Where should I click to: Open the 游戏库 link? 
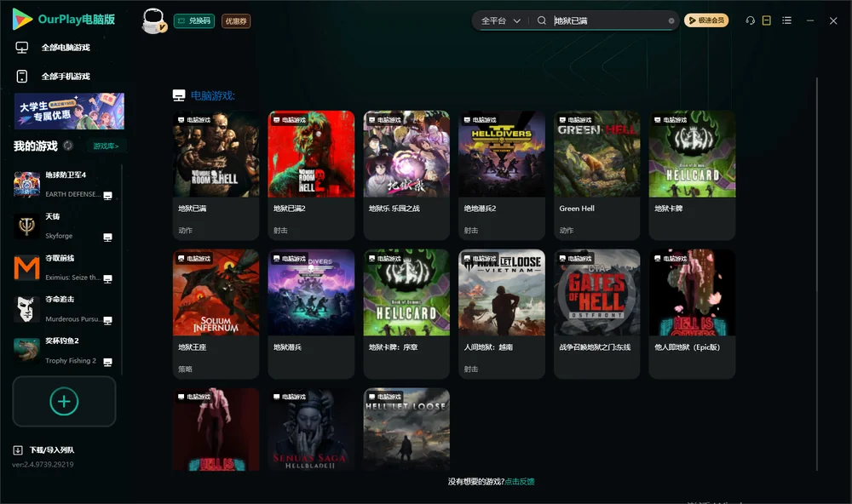[x=106, y=146]
